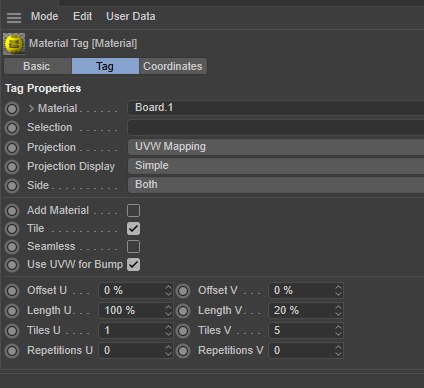Toggle animation dot beside Repetitions U

pyautogui.click(x=12, y=351)
